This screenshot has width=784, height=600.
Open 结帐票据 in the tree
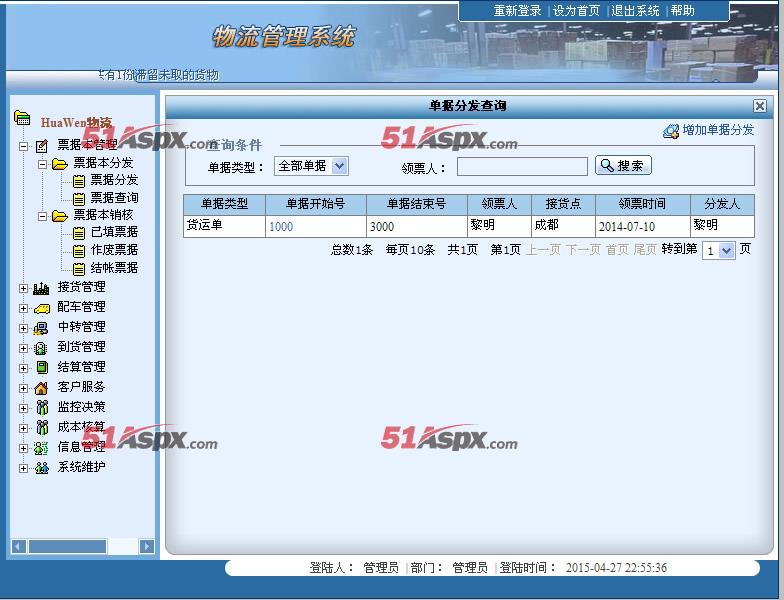(114, 268)
